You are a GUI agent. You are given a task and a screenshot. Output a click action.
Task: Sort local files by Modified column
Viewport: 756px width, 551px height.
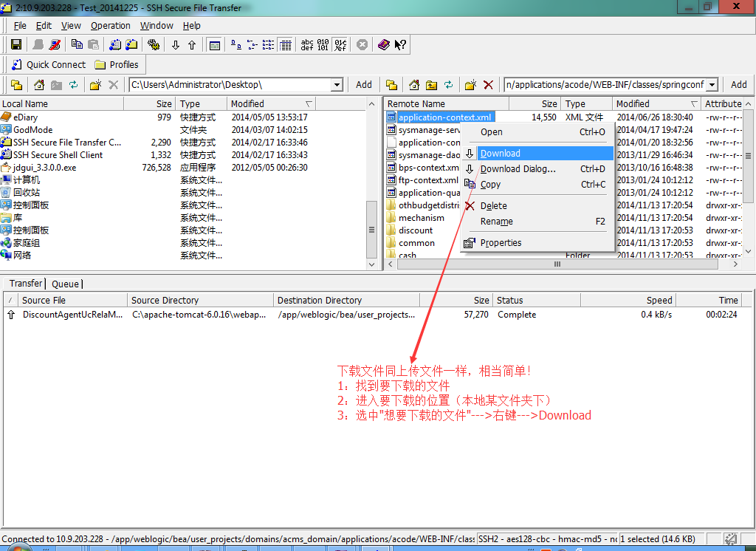pos(271,103)
